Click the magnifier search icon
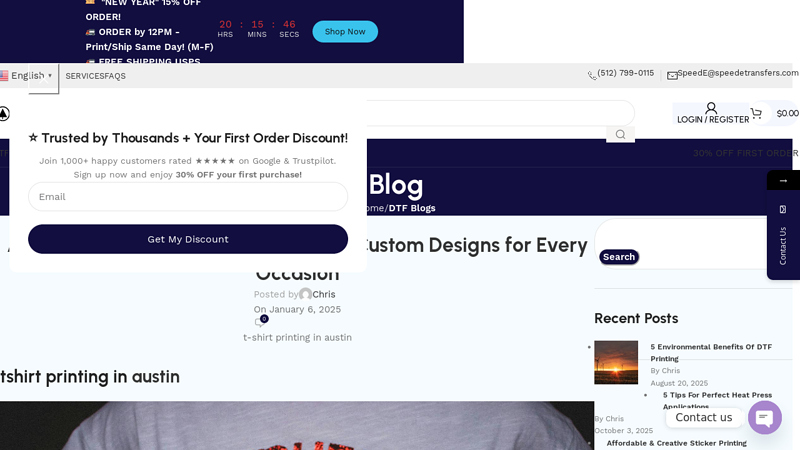800x450 pixels. pyautogui.click(x=620, y=134)
